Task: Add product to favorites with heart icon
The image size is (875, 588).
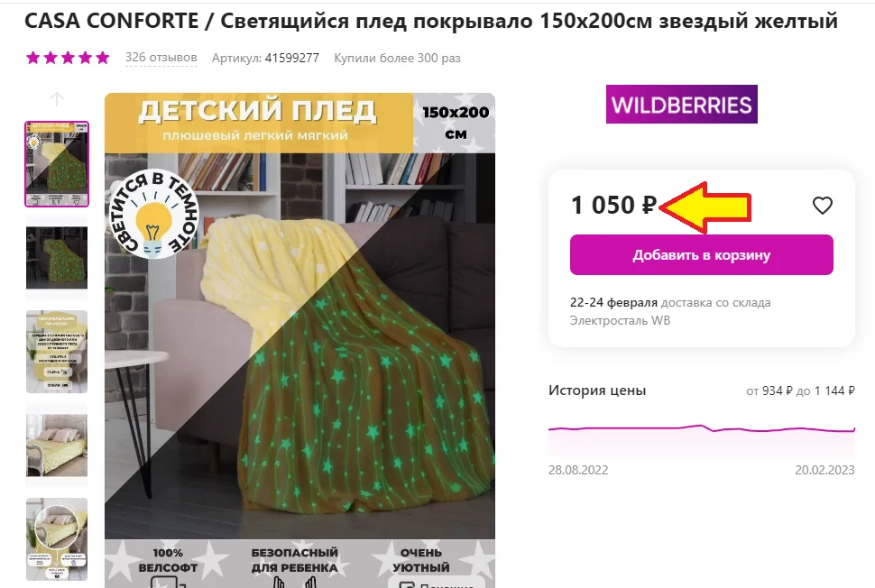Action: [822, 206]
